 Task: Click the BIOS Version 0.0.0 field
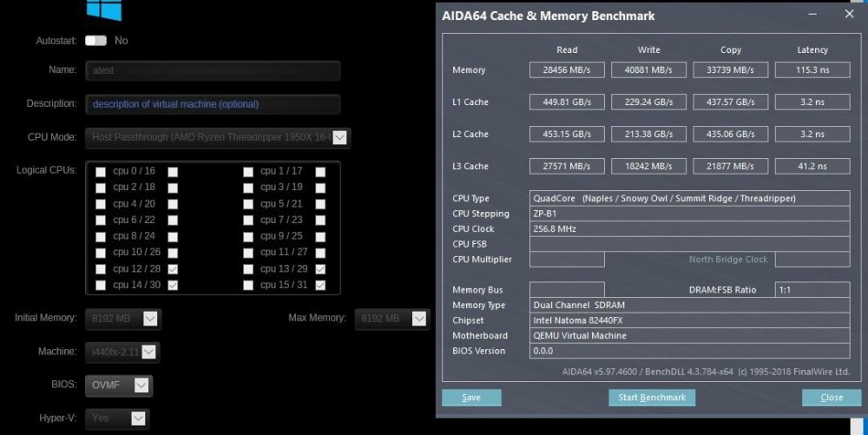[x=690, y=351]
